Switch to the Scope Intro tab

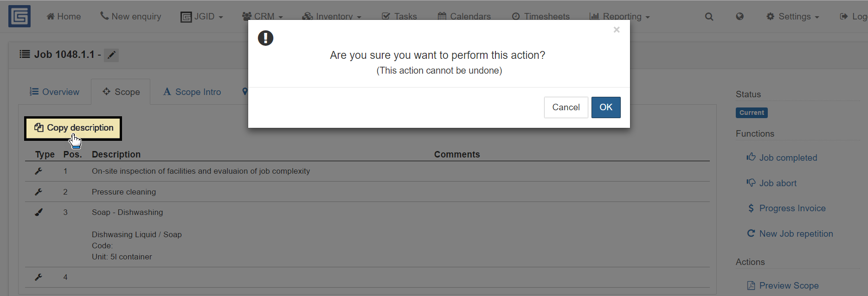(x=192, y=92)
